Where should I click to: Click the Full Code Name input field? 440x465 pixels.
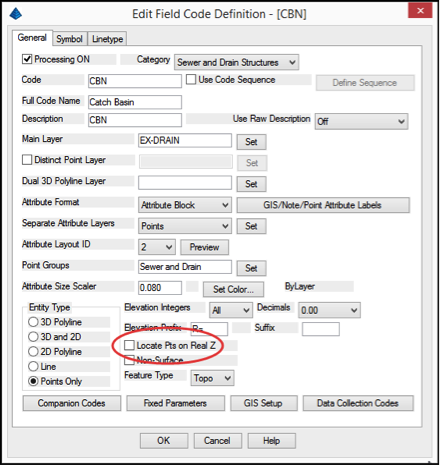click(135, 102)
